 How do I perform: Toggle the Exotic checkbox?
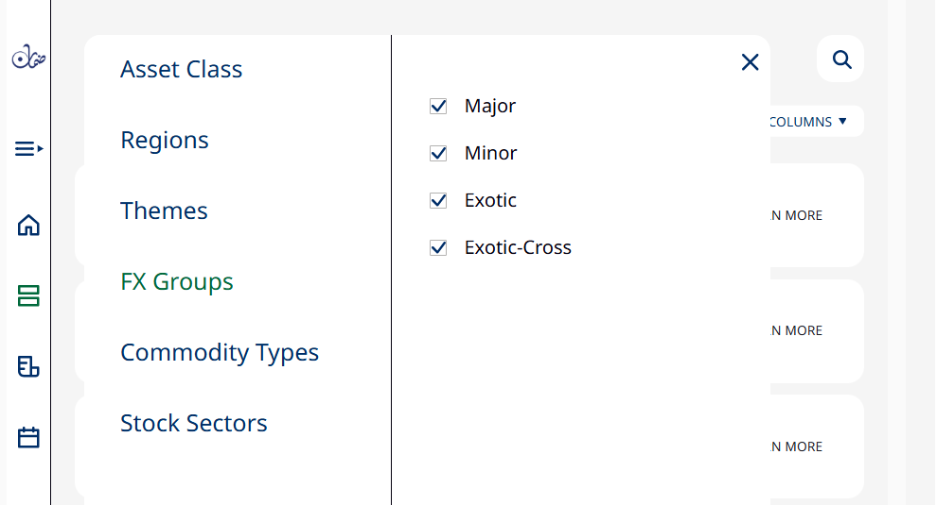438,200
